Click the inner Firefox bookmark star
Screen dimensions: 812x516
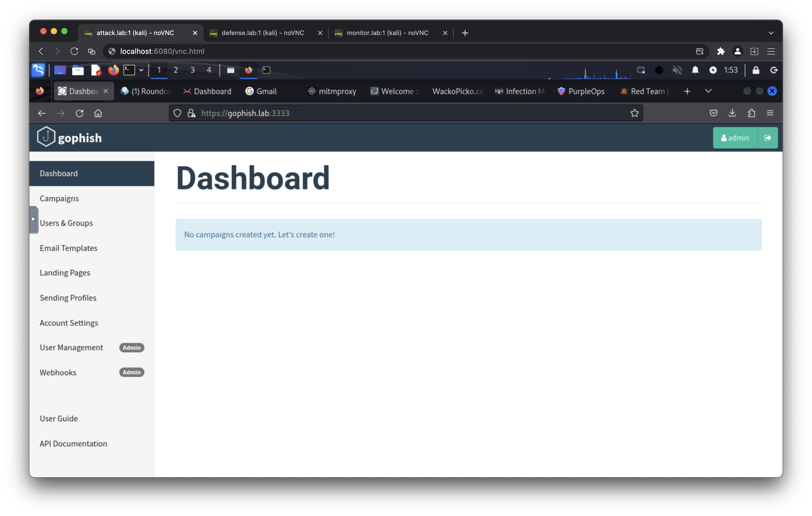point(634,113)
